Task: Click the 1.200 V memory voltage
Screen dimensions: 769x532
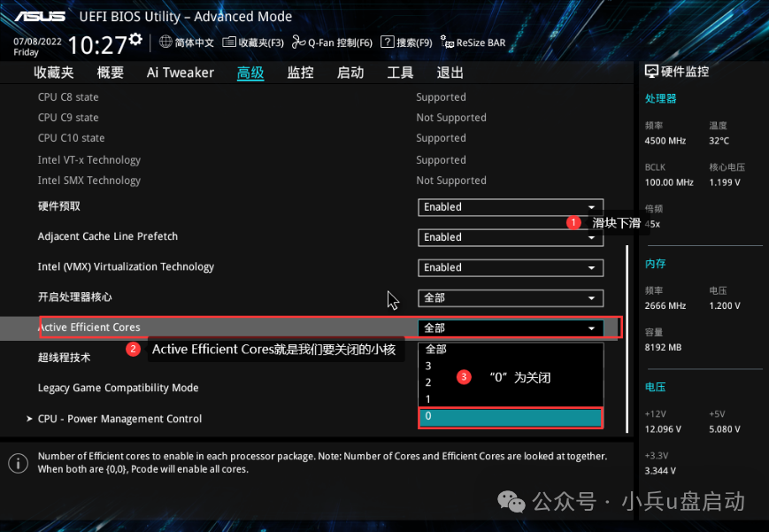Action: point(725,305)
